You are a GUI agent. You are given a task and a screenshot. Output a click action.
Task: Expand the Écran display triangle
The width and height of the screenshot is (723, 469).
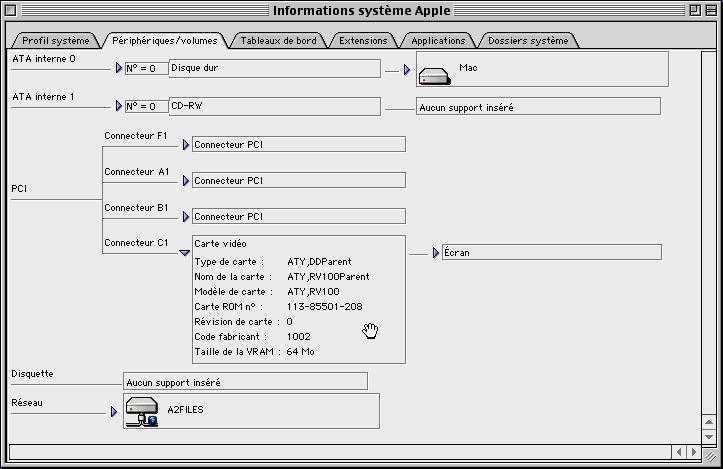tap(435, 253)
